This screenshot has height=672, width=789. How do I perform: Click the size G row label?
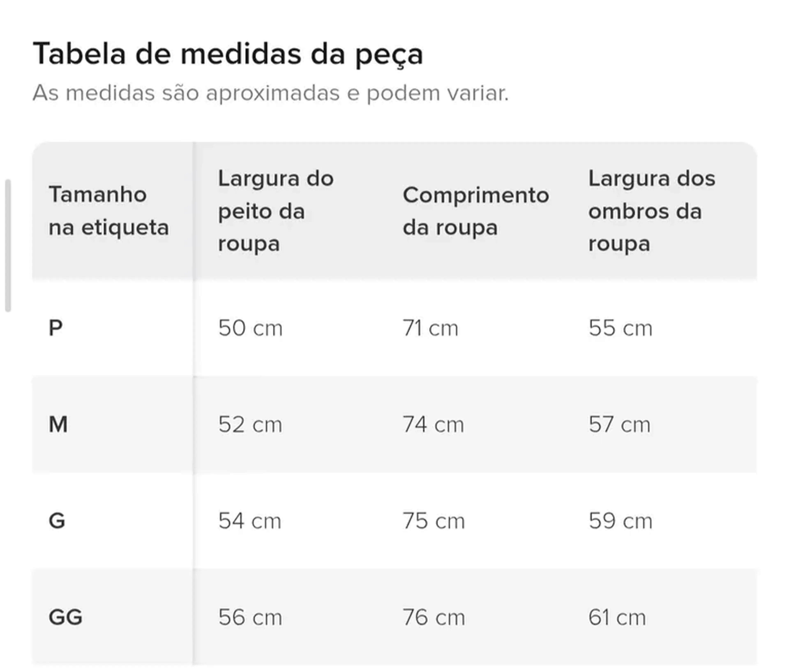(x=57, y=521)
